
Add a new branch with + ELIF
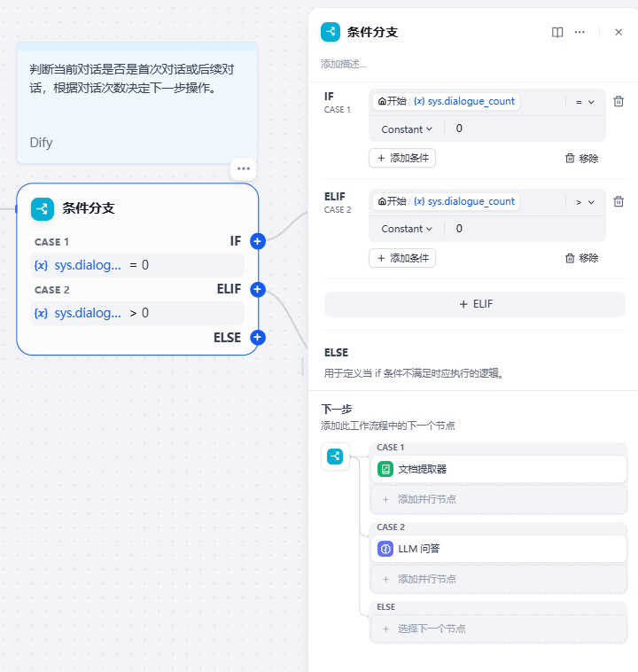475,304
